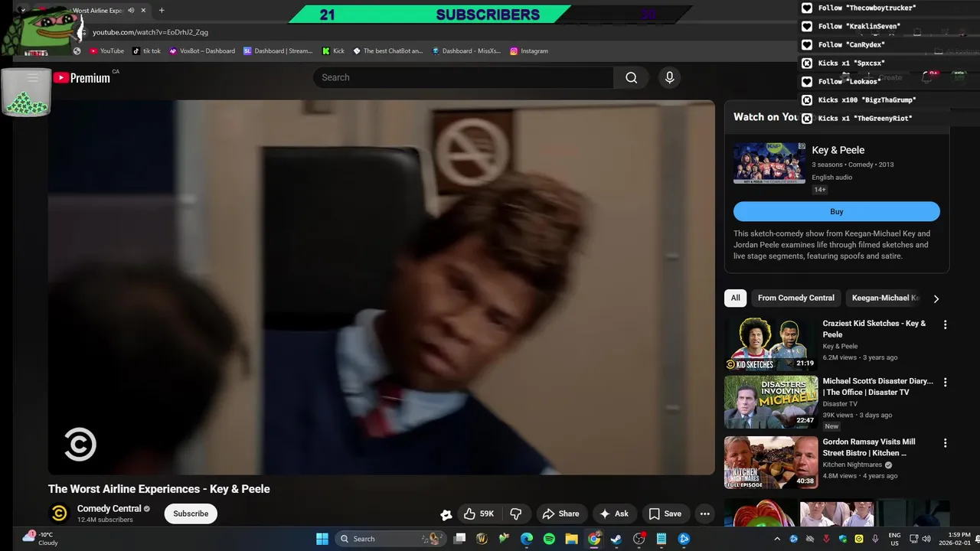Viewport: 980px width, 551px height.
Task: Open the tik tok bookmark
Action: point(146,51)
